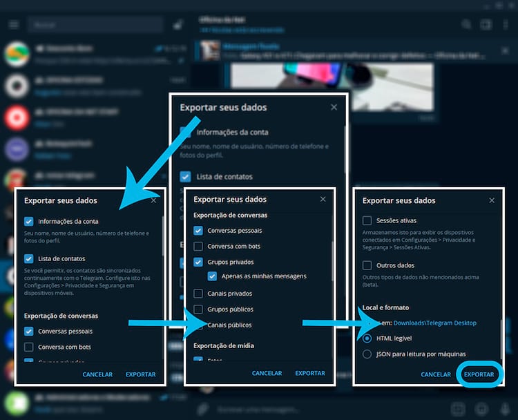
Task: Click the lock icon beside search field
Action: tap(178, 25)
